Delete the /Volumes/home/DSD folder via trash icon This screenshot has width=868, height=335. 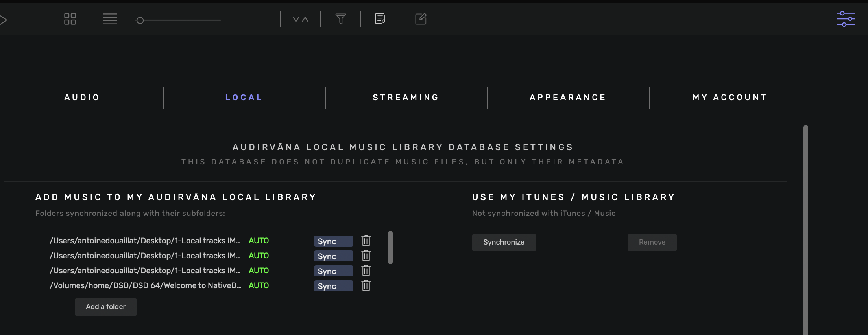(x=366, y=285)
